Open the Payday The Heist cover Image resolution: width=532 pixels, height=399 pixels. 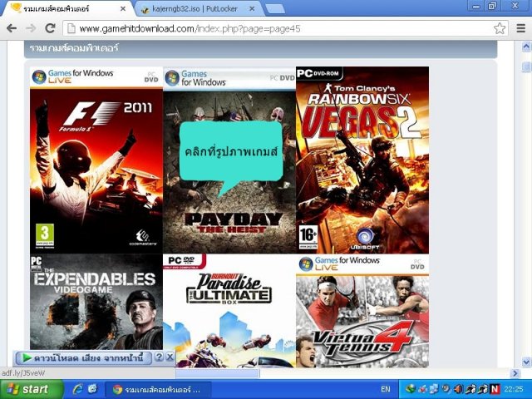tap(229, 160)
